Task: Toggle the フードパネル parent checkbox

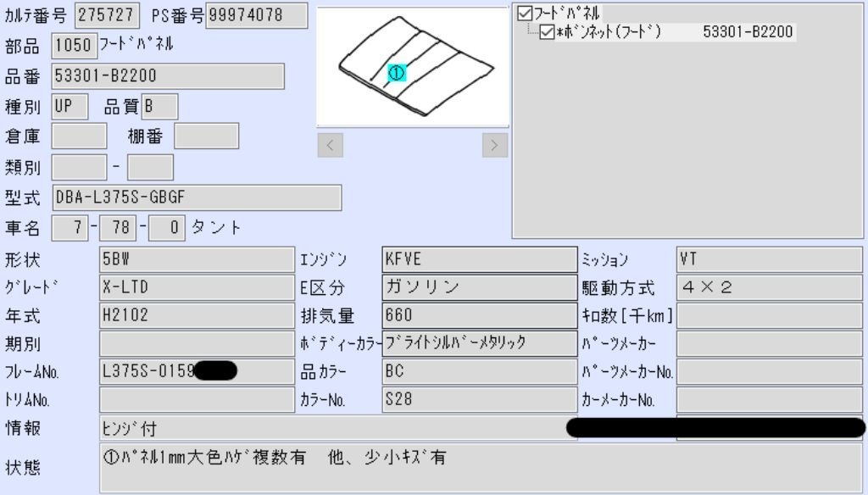Action: (x=524, y=13)
